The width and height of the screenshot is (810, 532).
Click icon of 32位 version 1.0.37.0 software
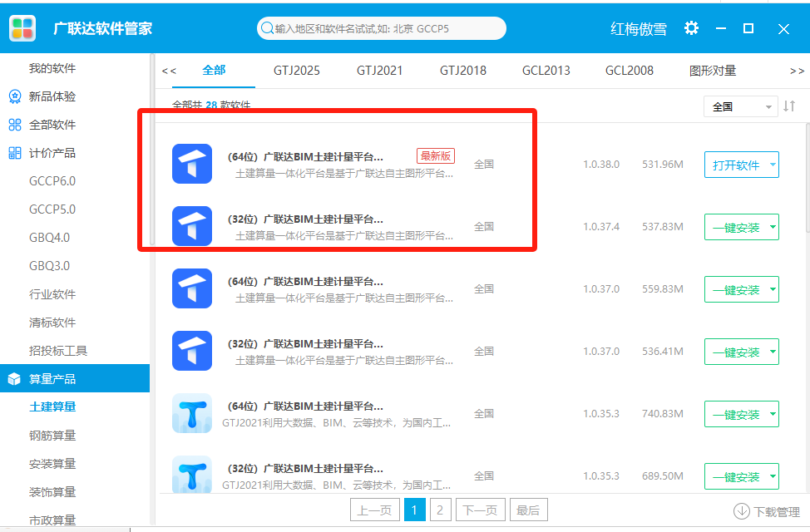(192, 351)
